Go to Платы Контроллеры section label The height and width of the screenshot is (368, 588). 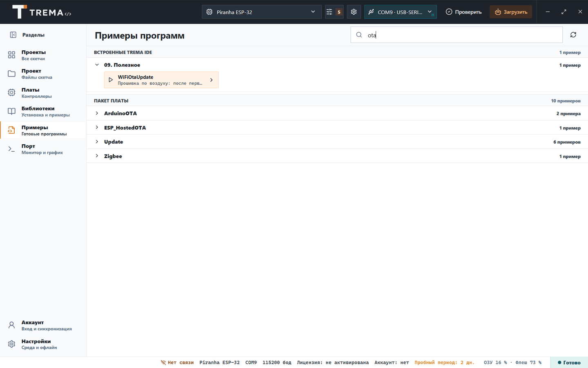[x=37, y=93]
